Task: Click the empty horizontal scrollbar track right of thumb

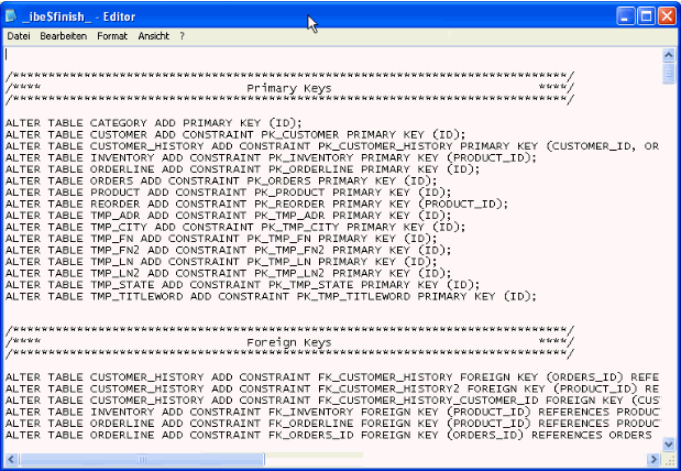Action: click(450, 459)
